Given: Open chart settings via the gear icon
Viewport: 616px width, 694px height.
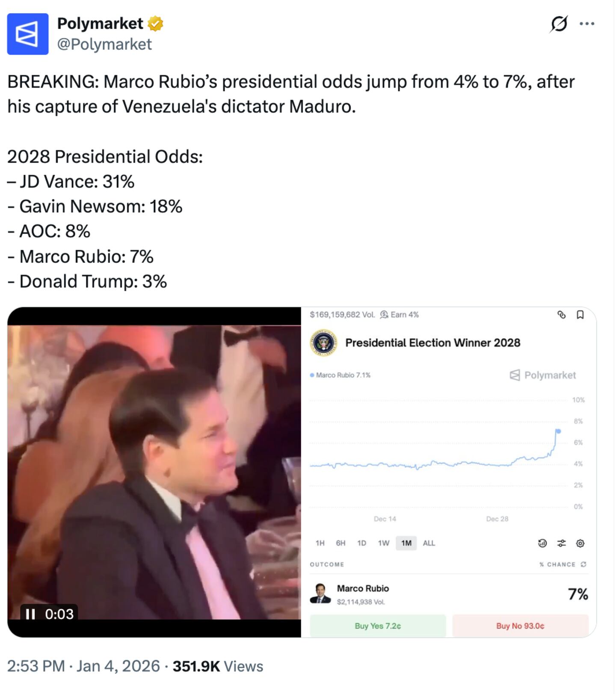Looking at the screenshot, I should click(580, 543).
